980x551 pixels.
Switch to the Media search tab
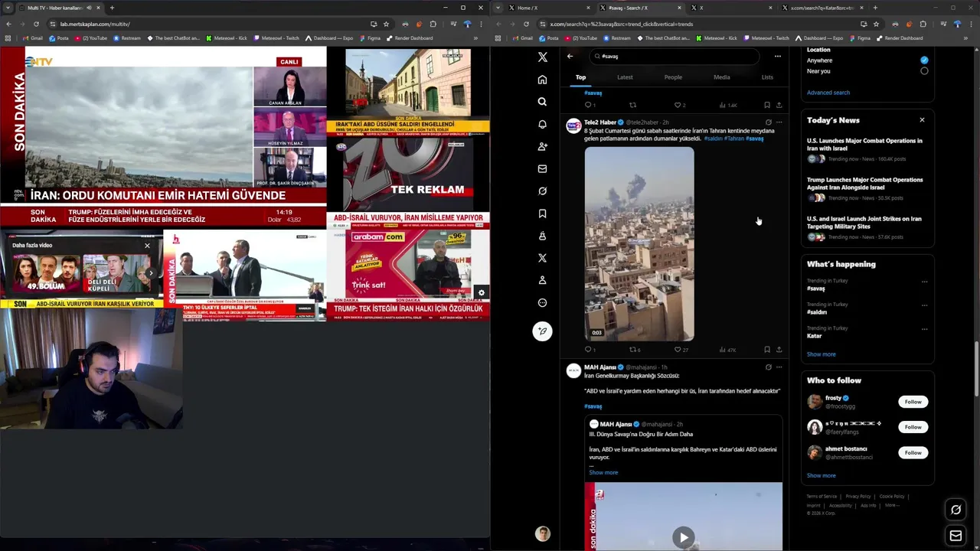coord(721,77)
